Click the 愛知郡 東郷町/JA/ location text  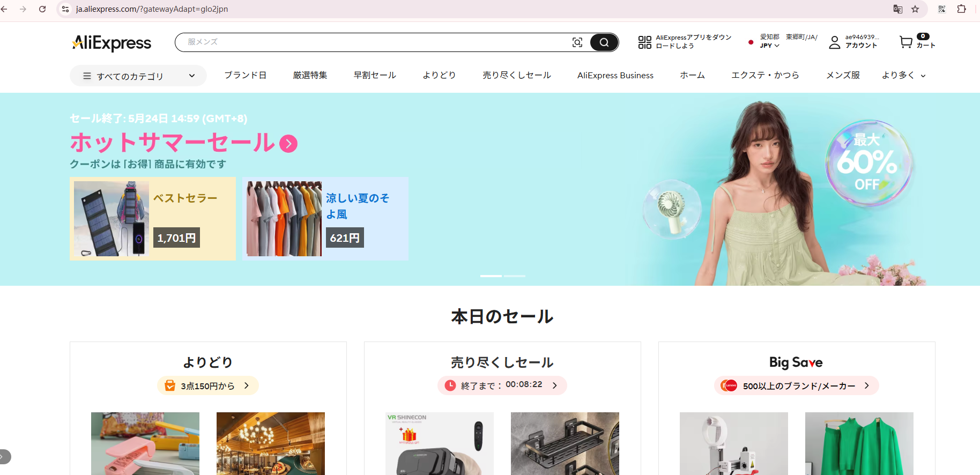[x=789, y=37]
